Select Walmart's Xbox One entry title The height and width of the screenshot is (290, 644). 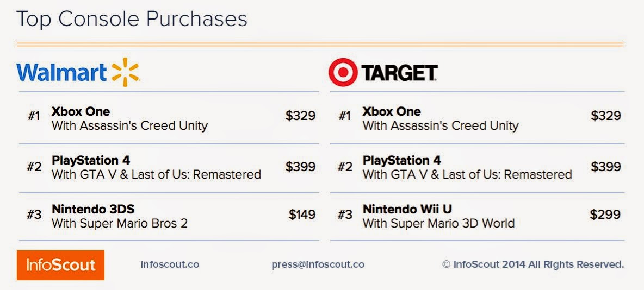click(81, 111)
